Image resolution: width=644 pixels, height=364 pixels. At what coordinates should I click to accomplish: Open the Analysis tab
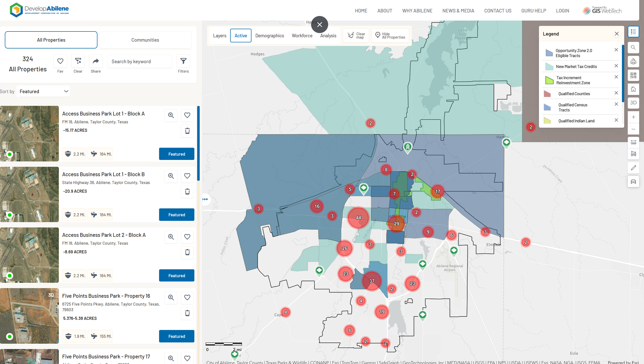[x=328, y=36]
